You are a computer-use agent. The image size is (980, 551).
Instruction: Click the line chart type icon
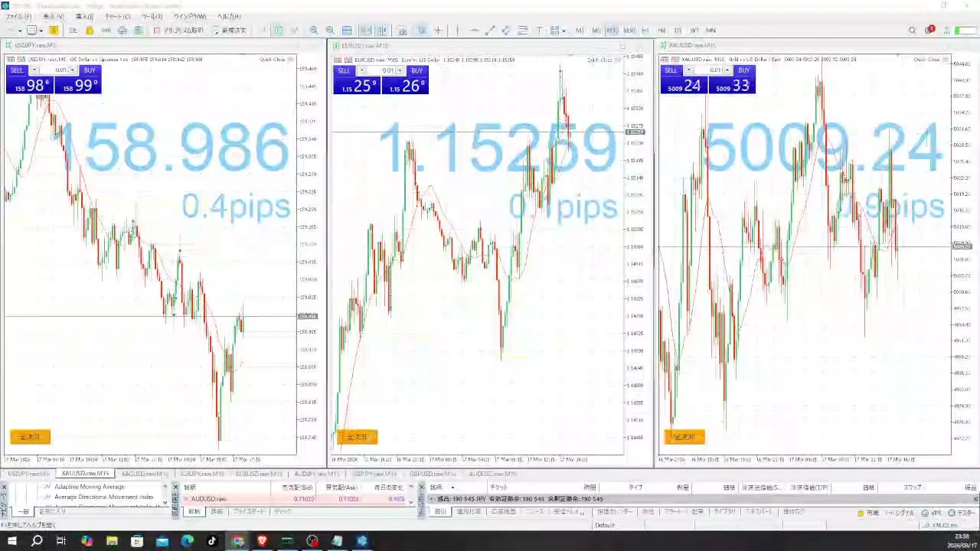295,31
